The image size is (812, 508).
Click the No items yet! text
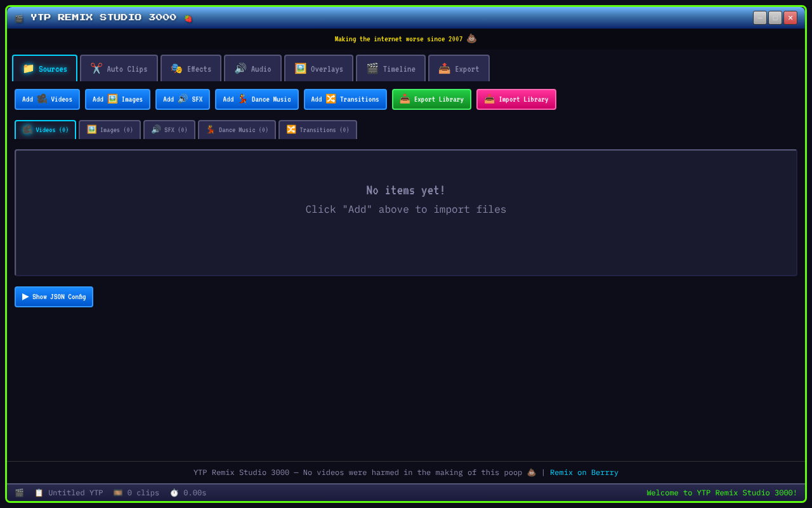(406, 190)
